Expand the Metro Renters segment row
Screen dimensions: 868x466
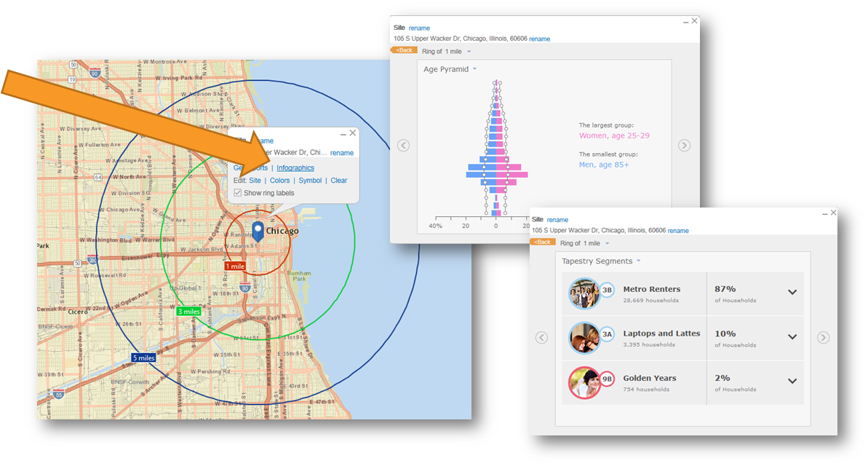[x=792, y=293]
